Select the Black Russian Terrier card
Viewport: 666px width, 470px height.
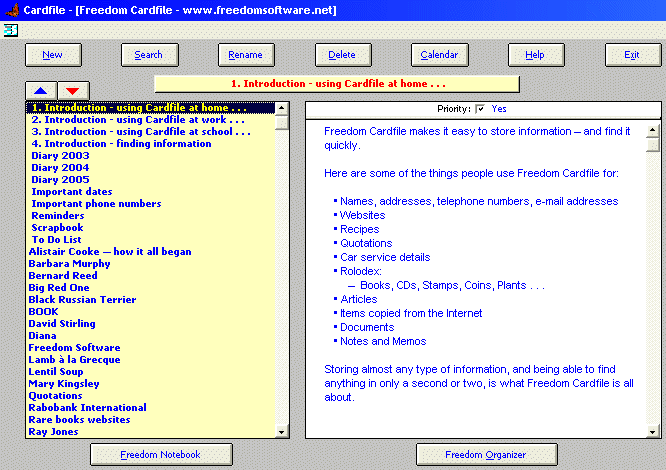click(150, 300)
